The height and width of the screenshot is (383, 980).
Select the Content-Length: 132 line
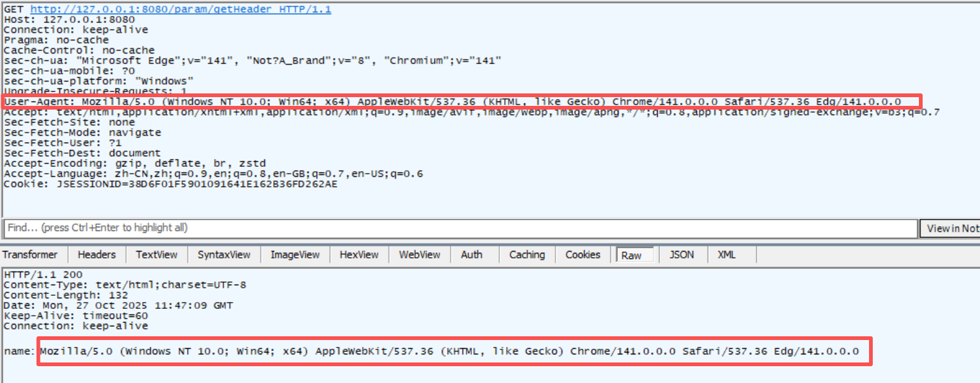coord(66,295)
